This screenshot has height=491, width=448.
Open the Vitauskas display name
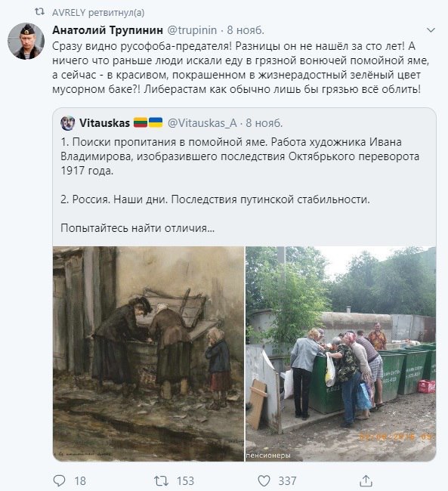(104, 123)
